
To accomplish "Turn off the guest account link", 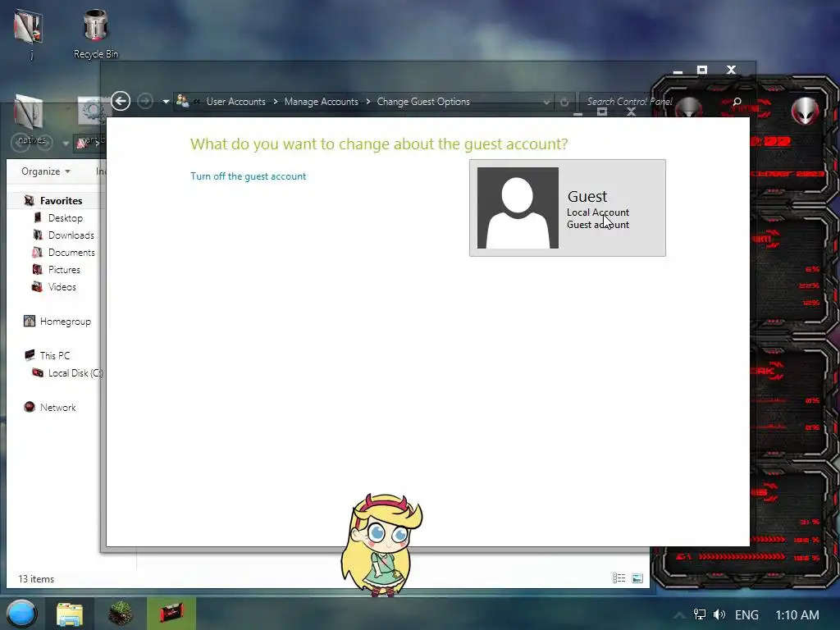I will click(248, 176).
